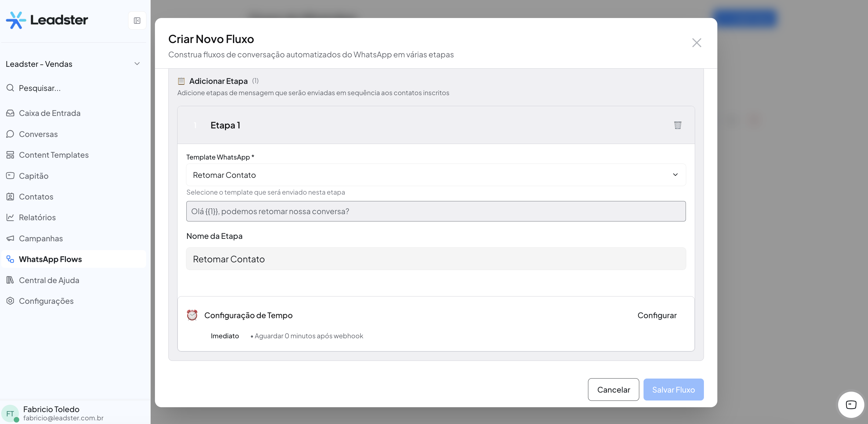868x424 pixels.
Task: Close the Criar Novo Fluxo dialog
Action: (x=697, y=43)
